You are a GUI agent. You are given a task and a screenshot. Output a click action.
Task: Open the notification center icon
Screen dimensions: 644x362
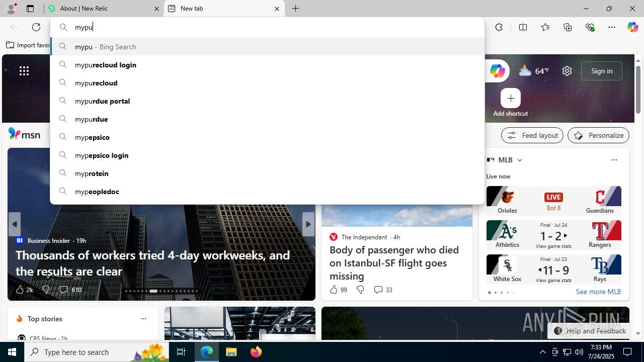point(627,352)
